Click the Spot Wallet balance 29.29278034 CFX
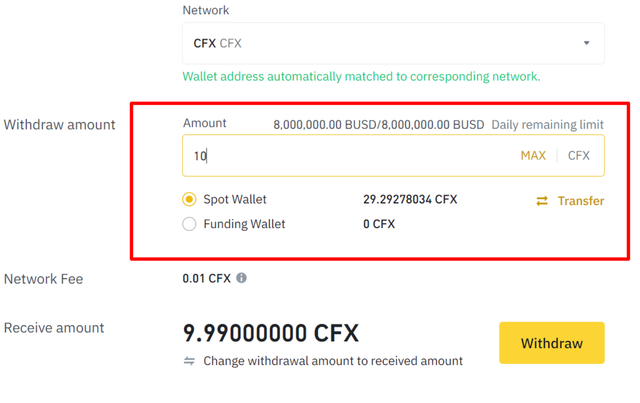The width and height of the screenshot is (640, 403). tap(410, 199)
